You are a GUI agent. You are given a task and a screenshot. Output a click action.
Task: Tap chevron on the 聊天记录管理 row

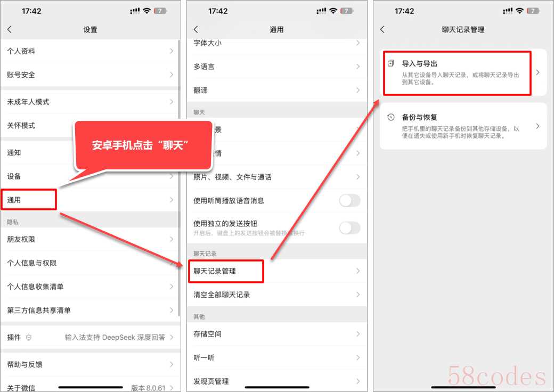(x=358, y=271)
